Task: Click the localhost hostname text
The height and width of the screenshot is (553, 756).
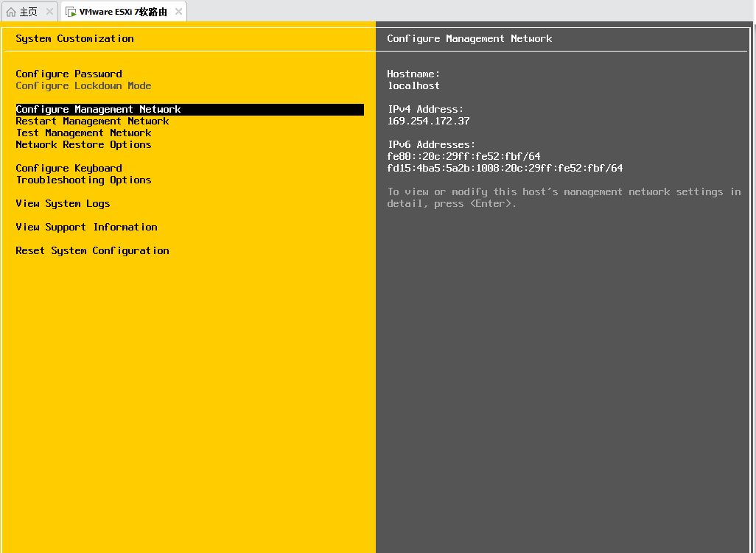Action: tap(413, 85)
